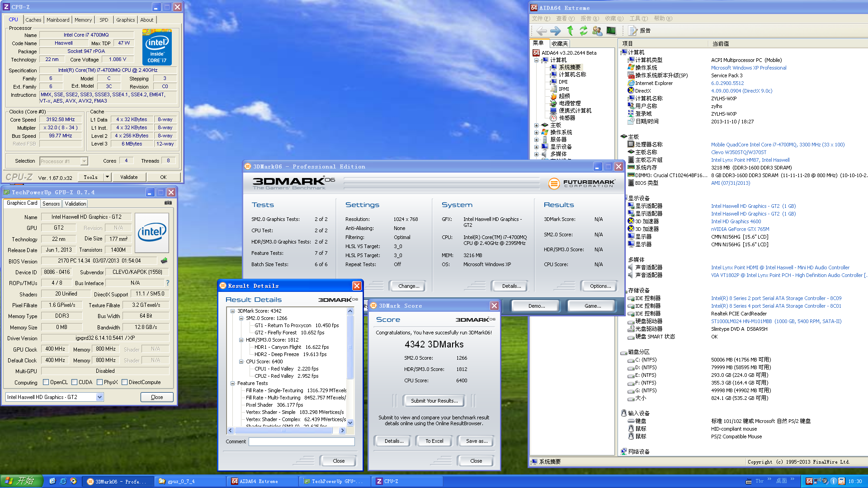Click Futuremark Corporation logo in 3DMark06

[x=581, y=183]
